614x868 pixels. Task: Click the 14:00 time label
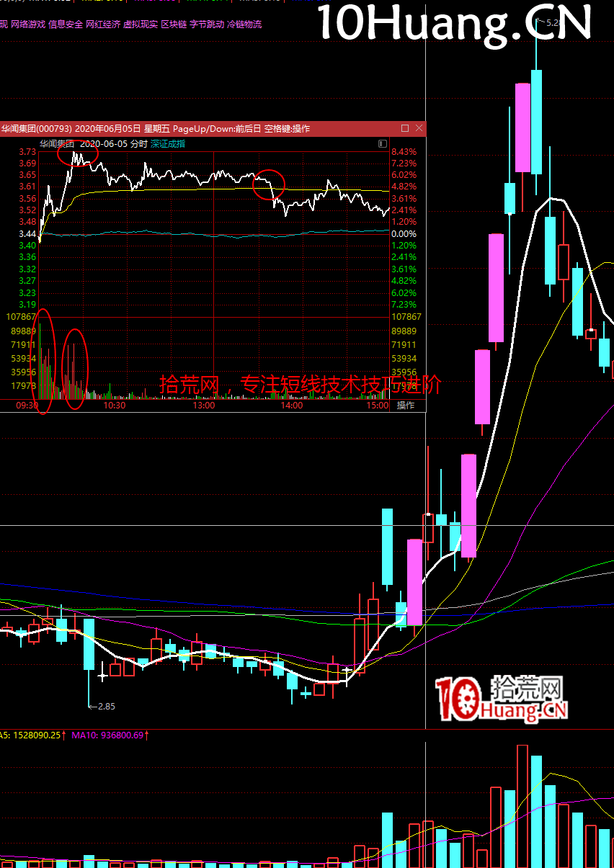(x=291, y=406)
